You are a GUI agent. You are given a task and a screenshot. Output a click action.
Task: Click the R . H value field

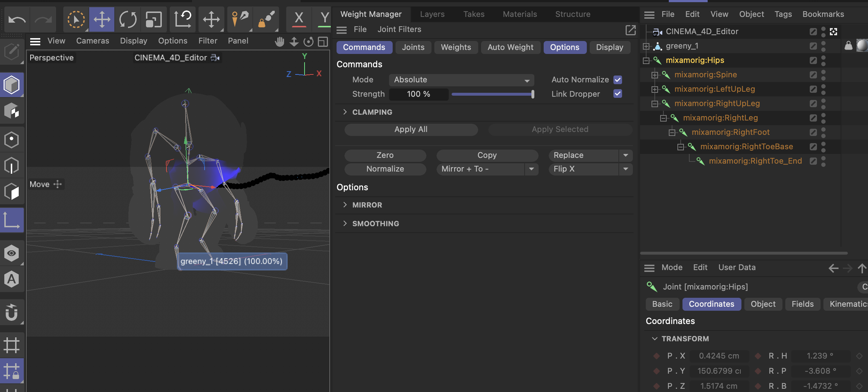click(x=820, y=356)
